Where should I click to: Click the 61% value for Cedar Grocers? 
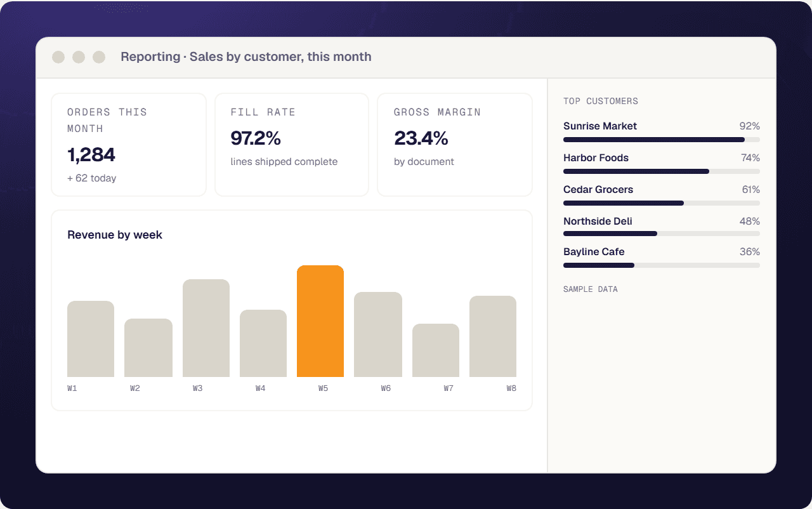click(751, 190)
